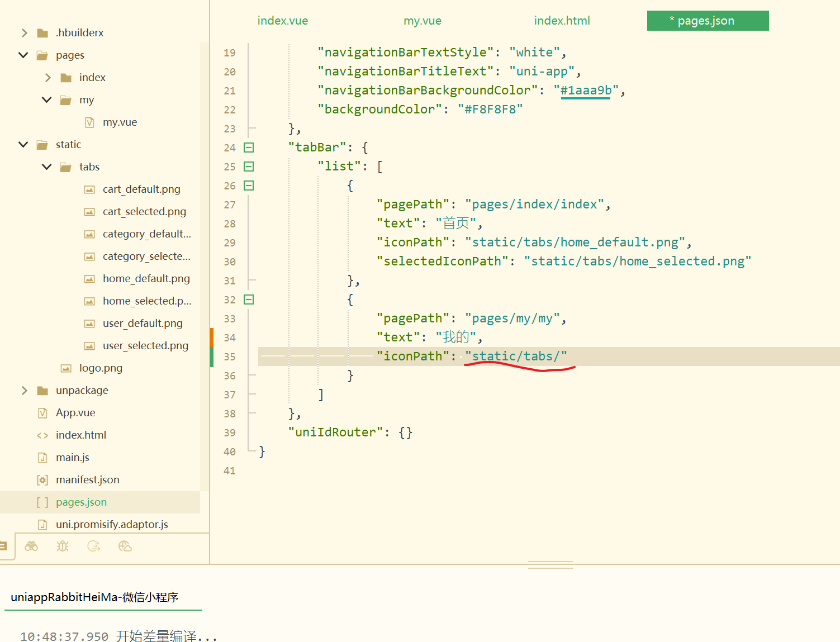Click the Vue file icon for App.vue
Viewport: 840px width, 642px height.
tap(42, 413)
